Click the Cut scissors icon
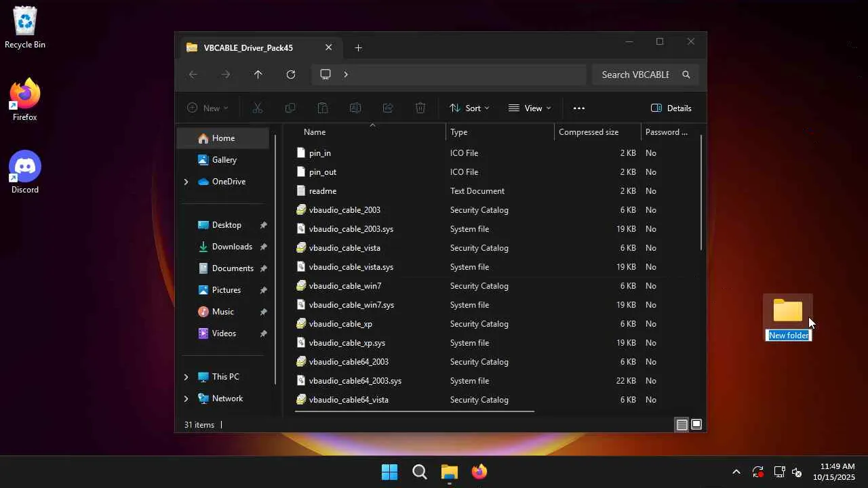This screenshot has width=868, height=488. coord(258,108)
